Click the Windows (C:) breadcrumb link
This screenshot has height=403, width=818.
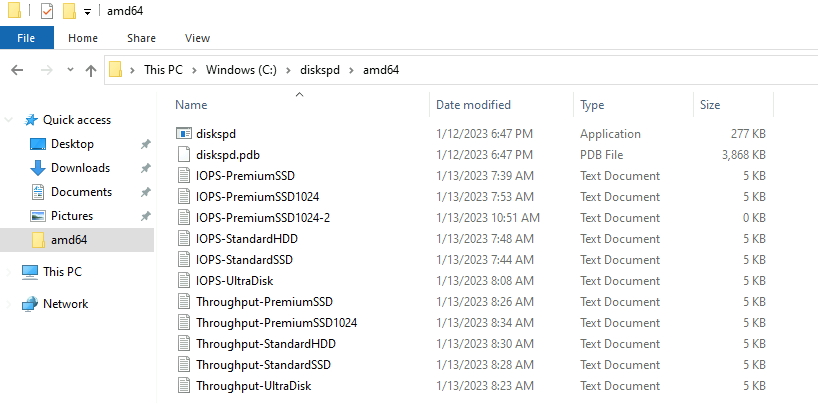[x=241, y=69]
